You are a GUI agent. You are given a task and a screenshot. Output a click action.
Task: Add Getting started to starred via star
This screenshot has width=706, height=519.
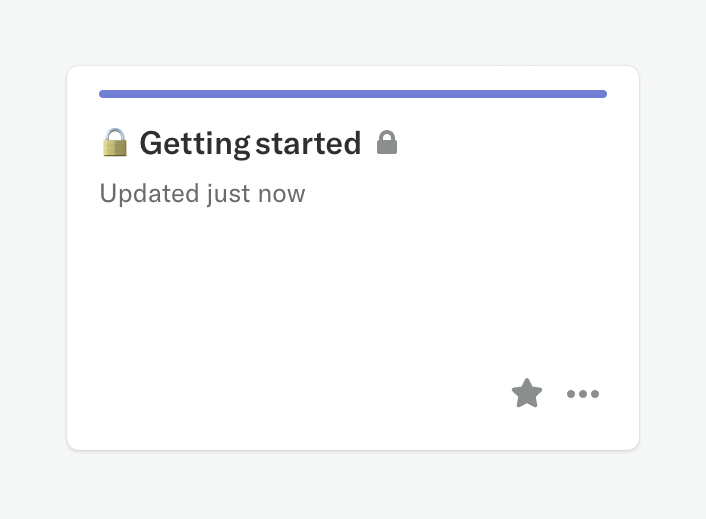527,393
